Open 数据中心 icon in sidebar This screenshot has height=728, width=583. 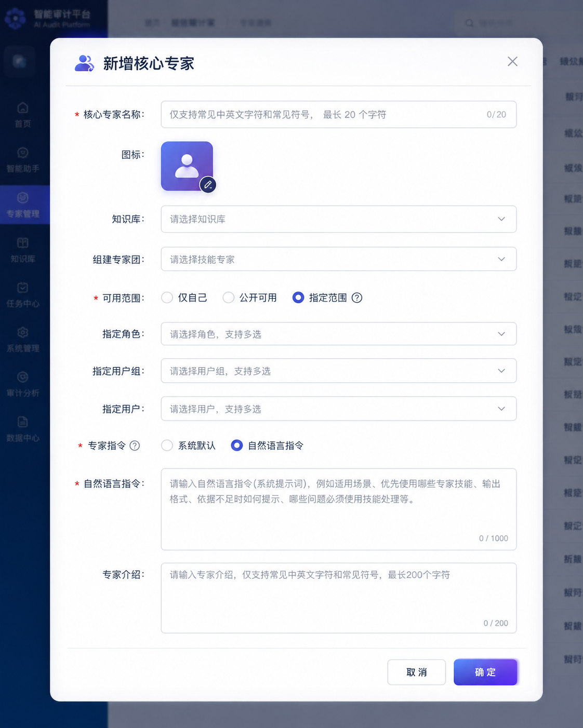23,422
